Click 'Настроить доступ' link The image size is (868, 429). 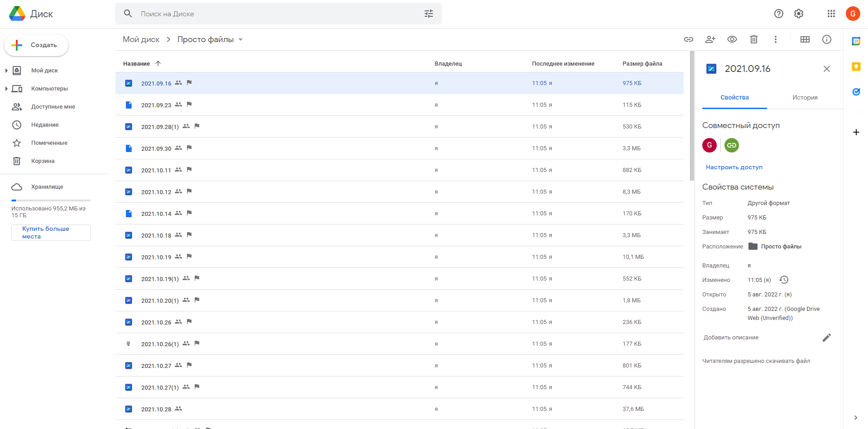(x=734, y=167)
